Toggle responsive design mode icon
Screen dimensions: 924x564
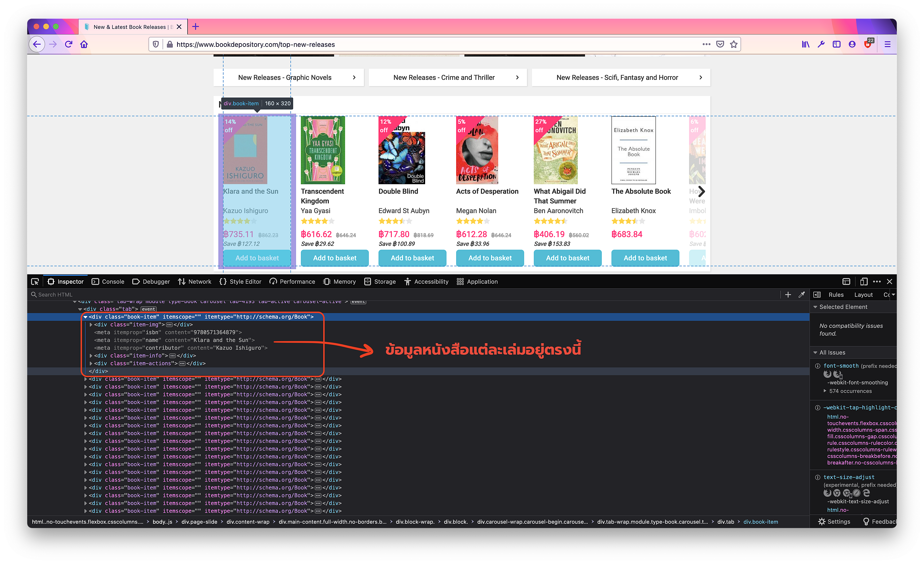[x=864, y=282]
